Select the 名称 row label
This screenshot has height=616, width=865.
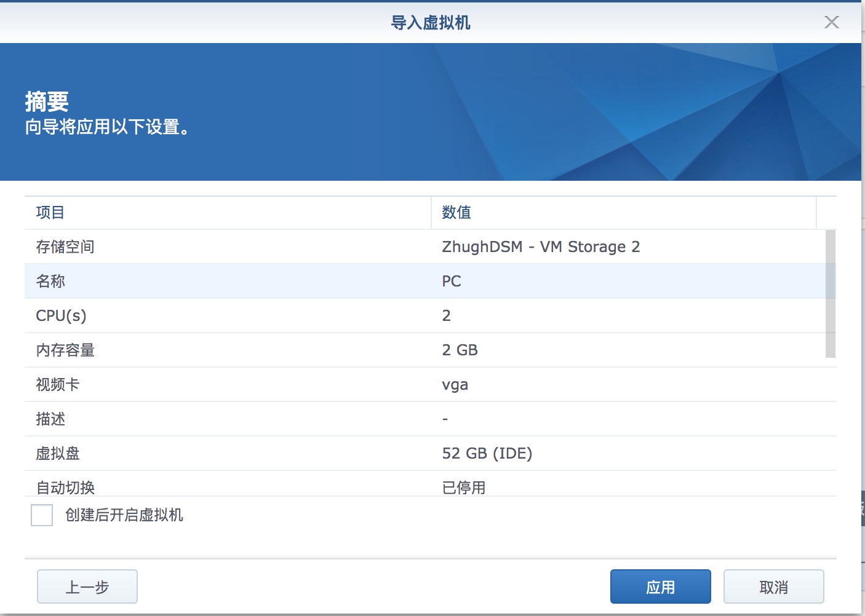pyautogui.click(x=50, y=282)
